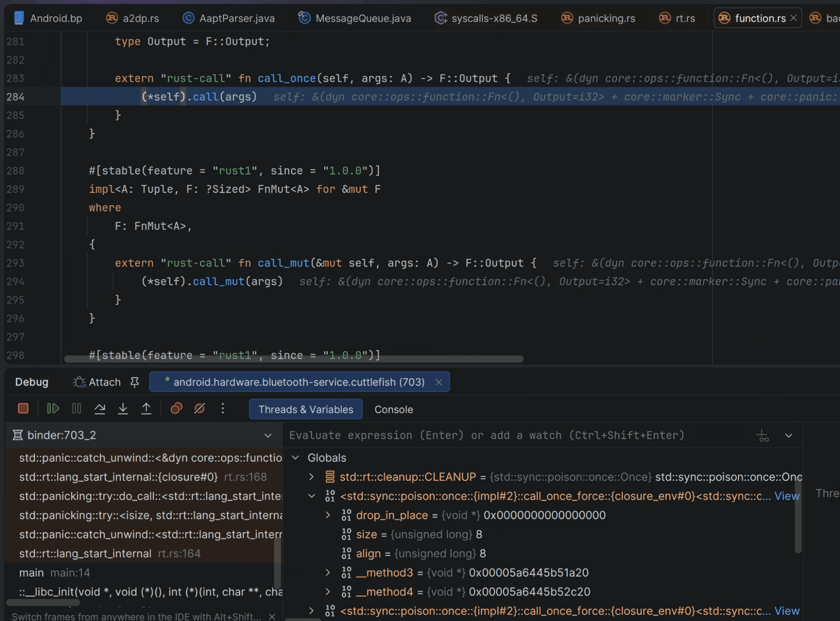Viewport: 840px width, 621px height.
Task: Pause the program
Action: point(76,408)
